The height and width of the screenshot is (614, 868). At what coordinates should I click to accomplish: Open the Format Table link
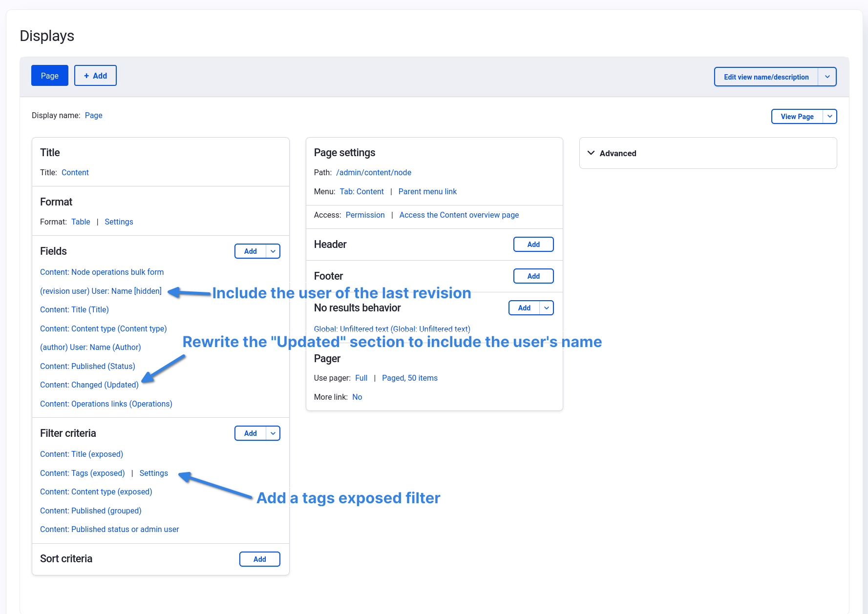pos(81,222)
